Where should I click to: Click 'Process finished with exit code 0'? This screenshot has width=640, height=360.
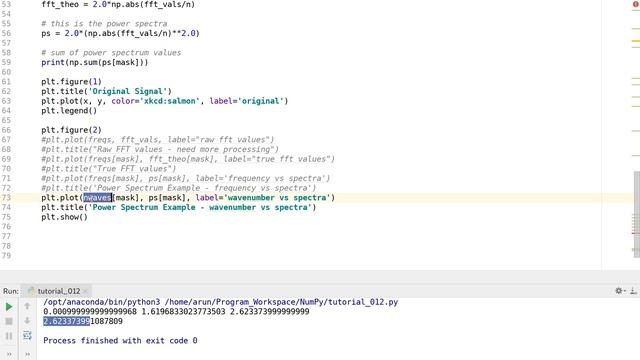pos(120,340)
